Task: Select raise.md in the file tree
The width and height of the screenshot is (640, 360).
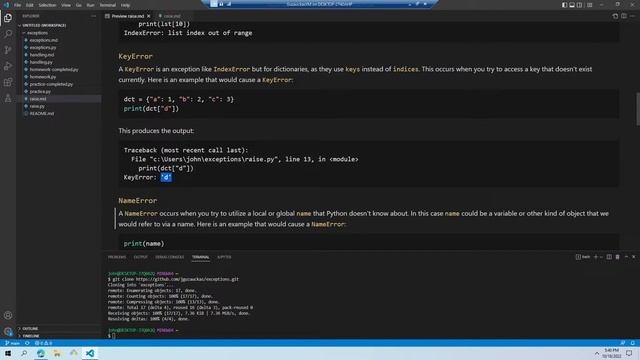Action: point(38,99)
